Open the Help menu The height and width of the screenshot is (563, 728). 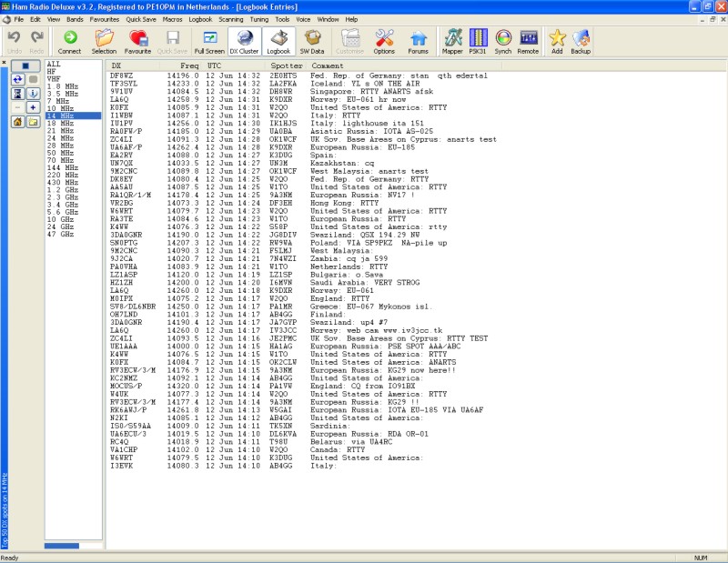[x=351, y=19]
